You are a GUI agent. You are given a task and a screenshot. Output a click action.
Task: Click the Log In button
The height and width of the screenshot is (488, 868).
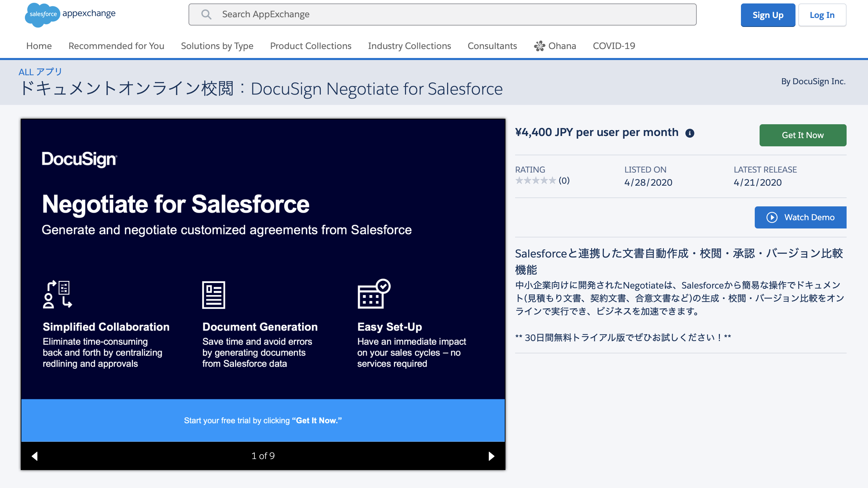[822, 15]
